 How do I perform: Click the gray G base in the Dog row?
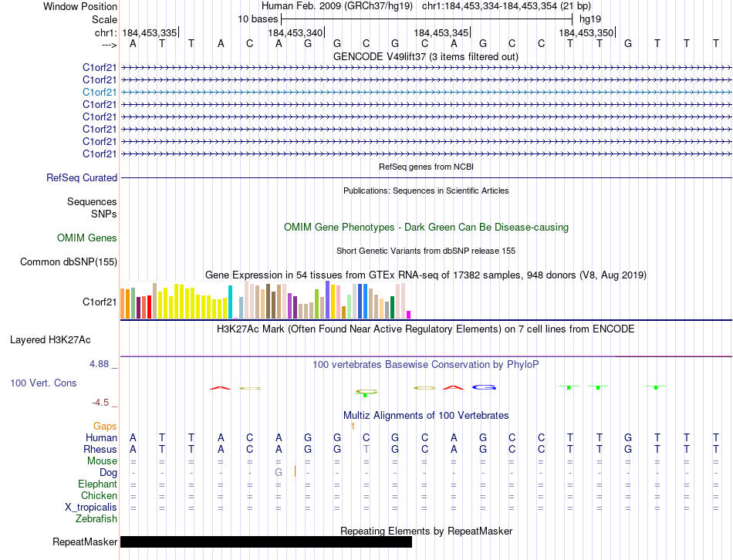pos(279,472)
